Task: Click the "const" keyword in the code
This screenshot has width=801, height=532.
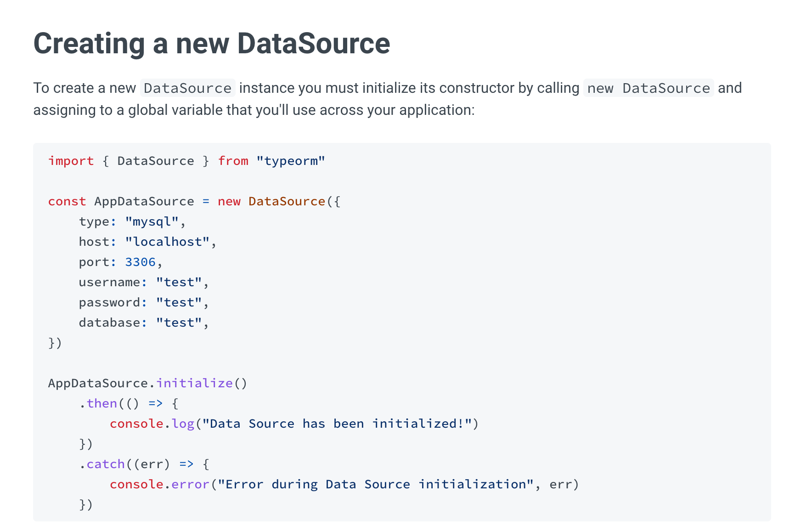Action: [x=67, y=201]
